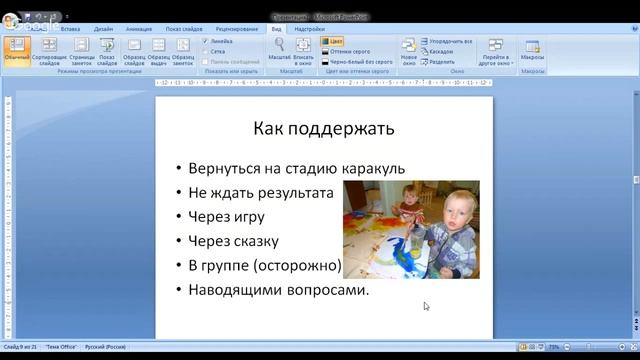Save using the Quick Access floppy icon

point(27,17)
